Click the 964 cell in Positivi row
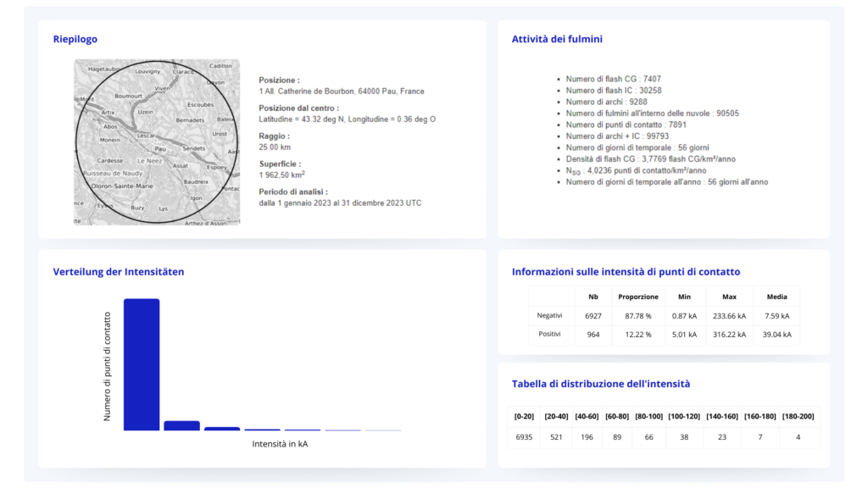This screenshot has height=488, width=868. tap(593, 334)
